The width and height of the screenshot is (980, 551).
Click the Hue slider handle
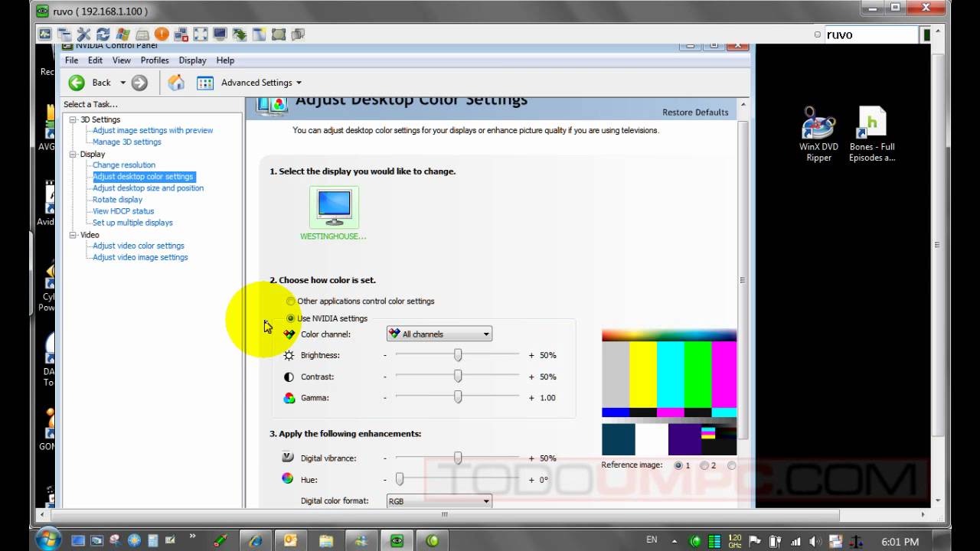[400, 479]
